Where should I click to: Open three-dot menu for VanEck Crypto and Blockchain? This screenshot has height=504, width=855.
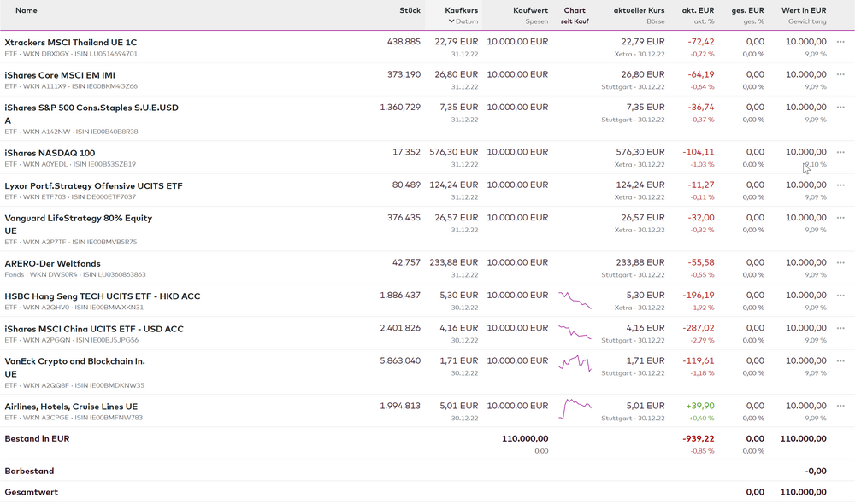click(x=840, y=361)
